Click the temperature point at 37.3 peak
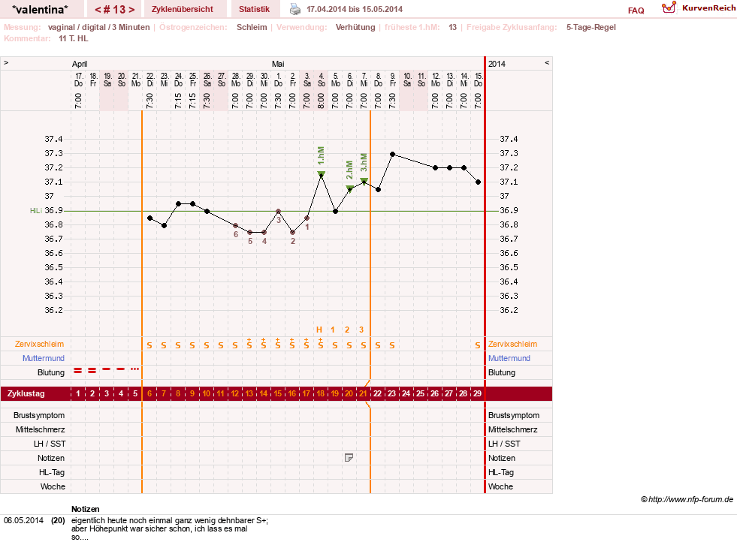This screenshot has height=560, width=737. 392,154
